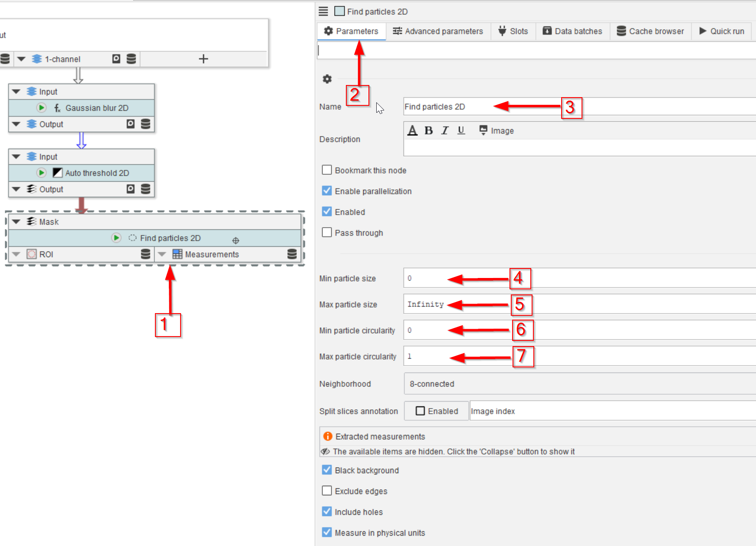
Task: Open cache of the Measurements output slot
Action: pyautogui.click(x=292, y=254)
